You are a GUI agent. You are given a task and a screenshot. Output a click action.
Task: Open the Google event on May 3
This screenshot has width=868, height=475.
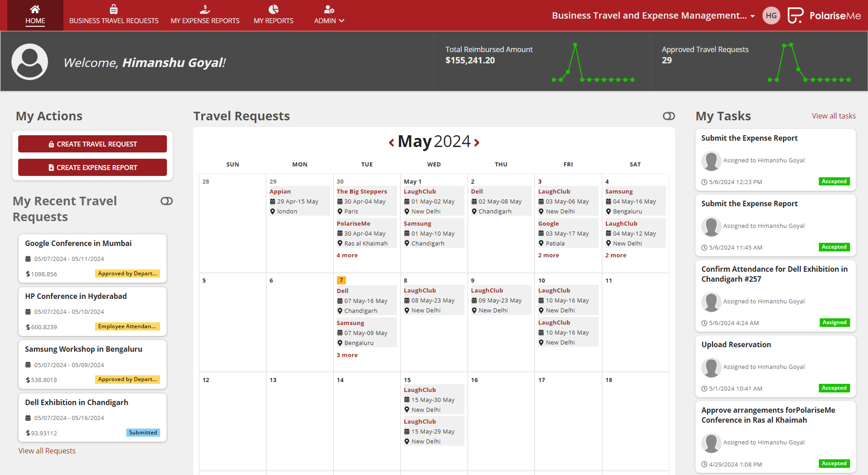pyautogui.click(x=568, y=233)
